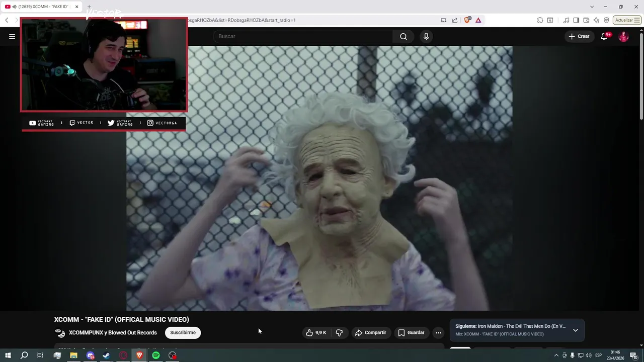This screenshot has width=644, height=362.
Task: Like the video showing 9,9 K
Action: (x=316, y=333)
